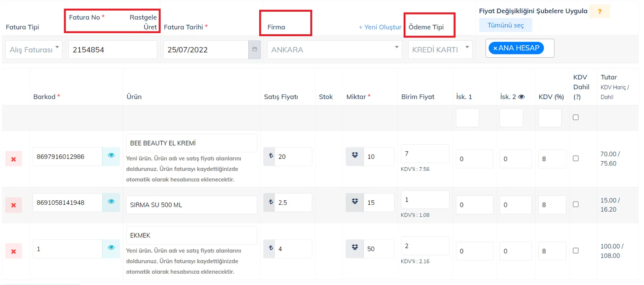
Task: Click stock box icon beside quantity 10
Action: (355, 156)
